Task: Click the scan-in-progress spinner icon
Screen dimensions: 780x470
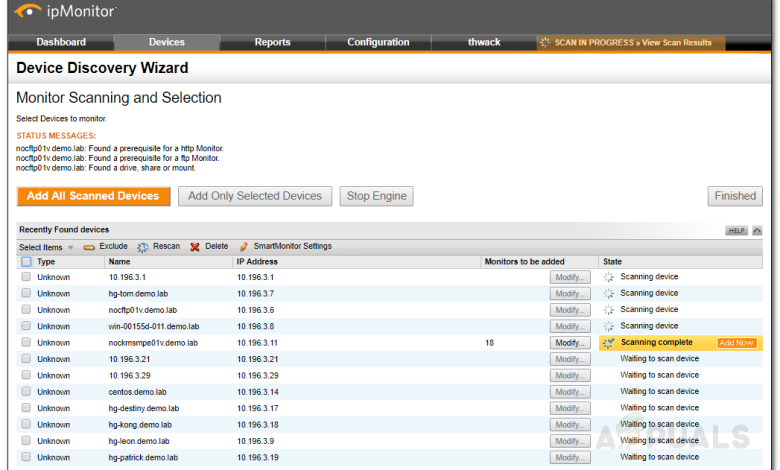Action: (545, 43)
